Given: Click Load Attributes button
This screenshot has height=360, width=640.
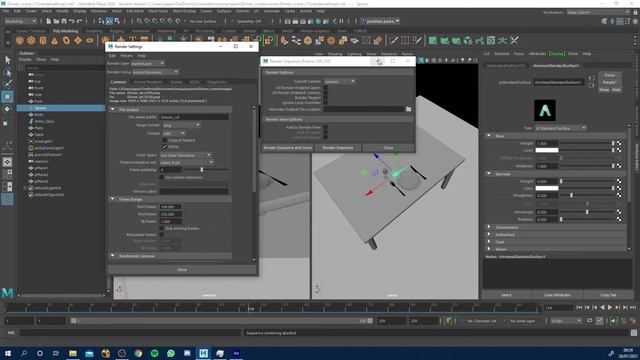Looking at the screenshot, I should coord(557,295).
